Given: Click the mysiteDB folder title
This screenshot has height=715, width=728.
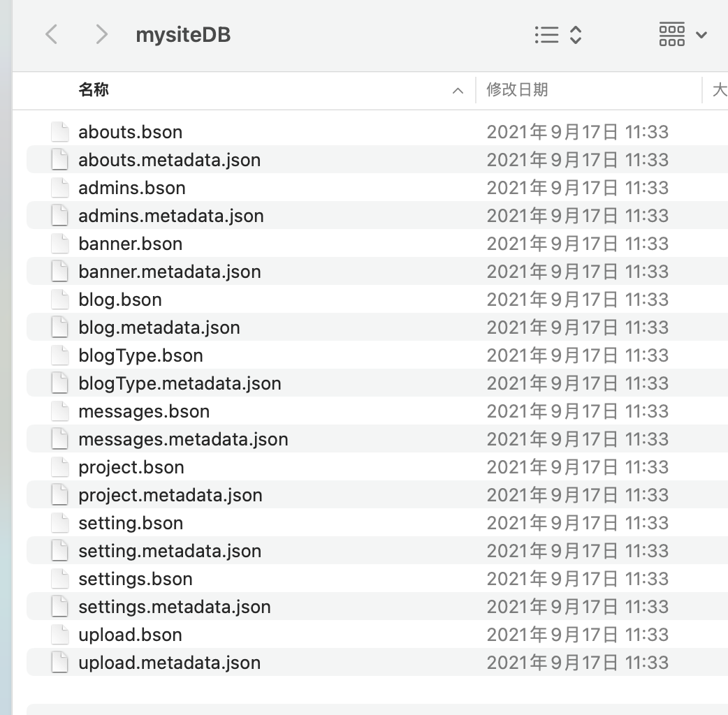Looking at the screenshot, I should point(183,35).
